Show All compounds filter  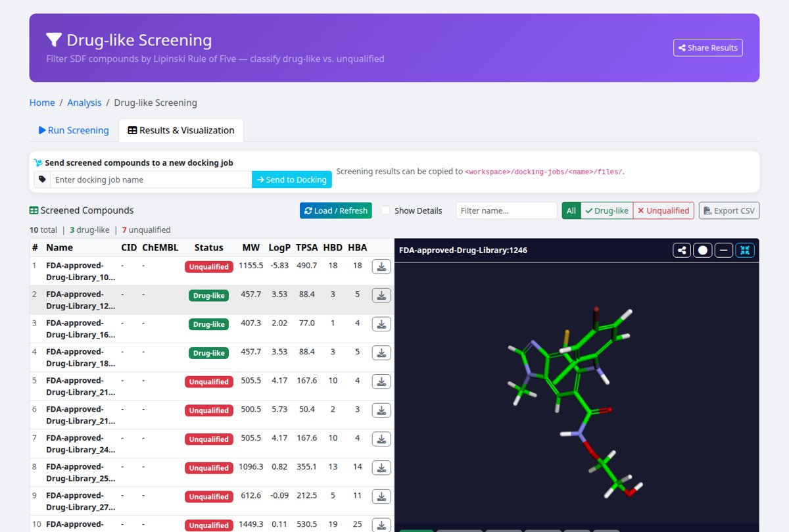(571, 210)
